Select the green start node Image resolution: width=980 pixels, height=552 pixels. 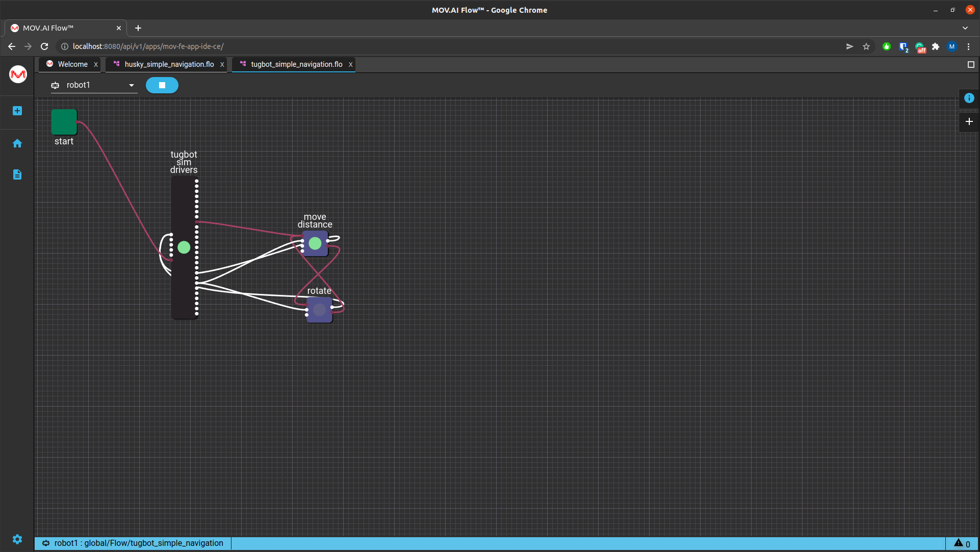[x=64, y=122]
